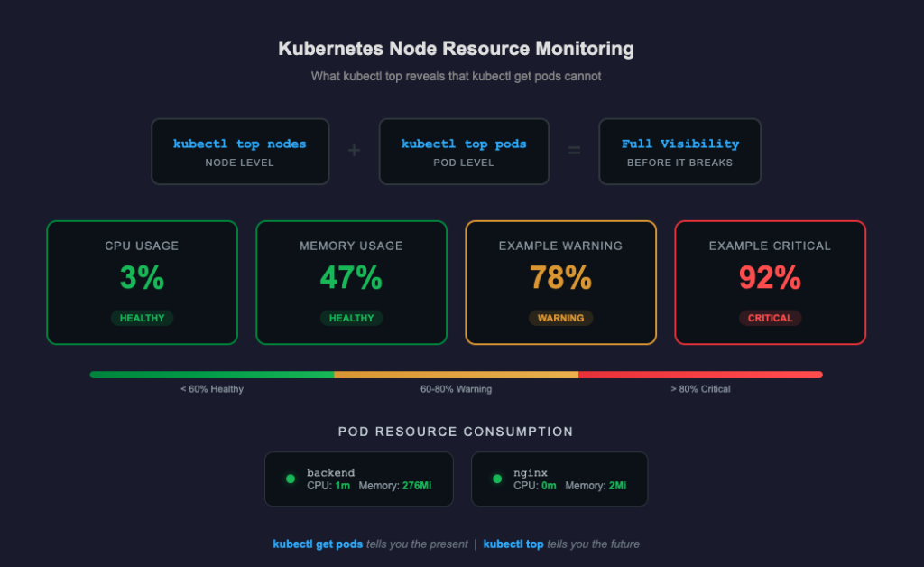
Task: Click the Pod Resource Consumption heading
Action: pyautogui.click(x=456, y=432)
